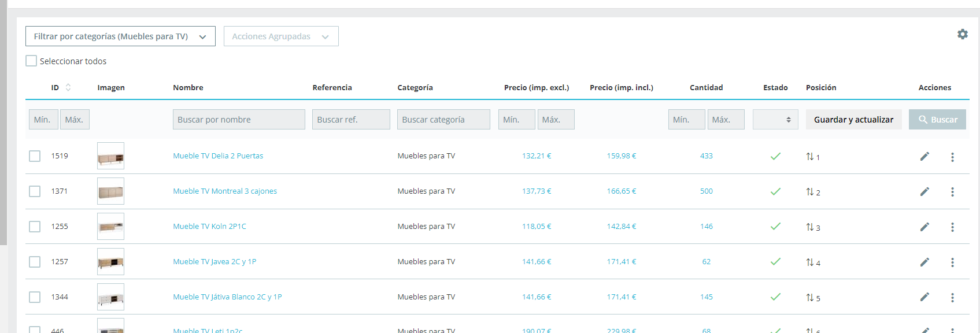
Task: Check the Seleccionar todos checkbox
Action: click(31, 61)
